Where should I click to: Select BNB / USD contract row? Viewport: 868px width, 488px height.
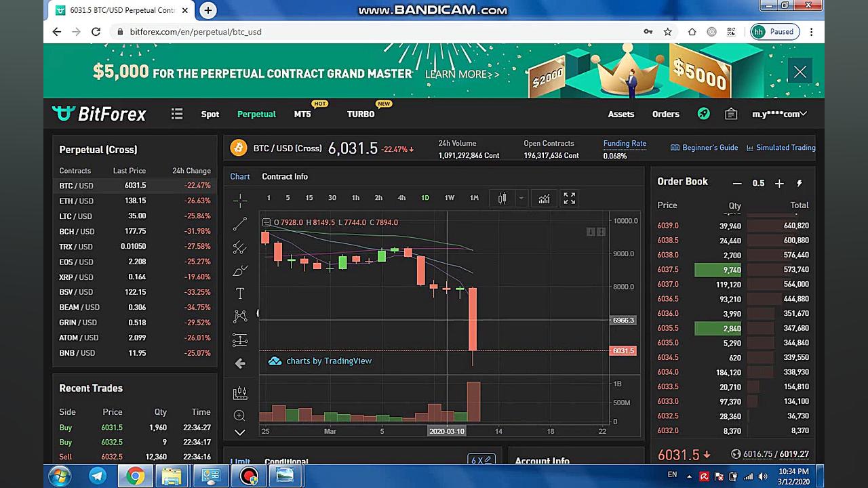pos(135,353)
